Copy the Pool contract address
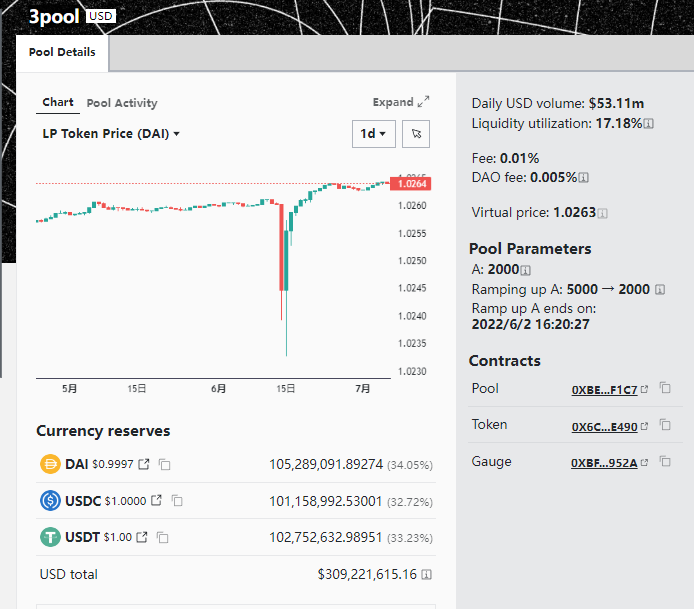This screenshot has width=694, height=609. point(665,389)
